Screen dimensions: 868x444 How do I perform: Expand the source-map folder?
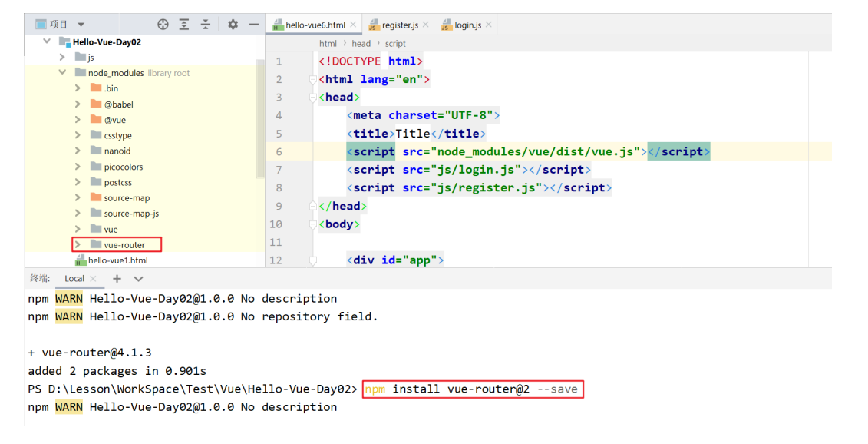point(78,197)
